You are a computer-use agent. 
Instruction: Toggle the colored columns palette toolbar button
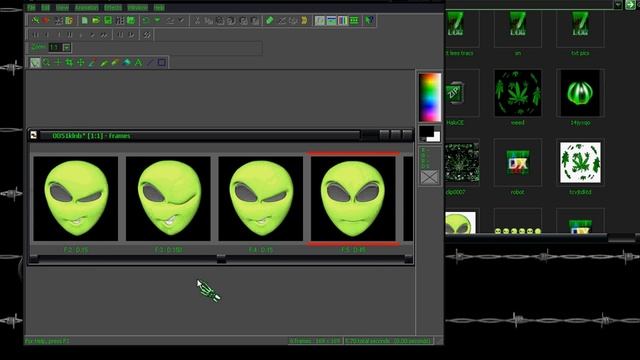[x=343, y=20]
